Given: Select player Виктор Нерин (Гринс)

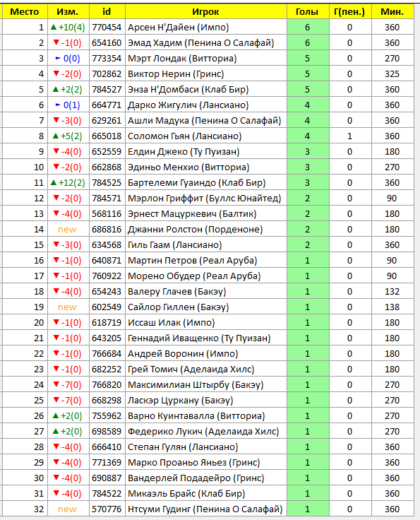Looking at the screenshot, I should click(x=176, y=74).
